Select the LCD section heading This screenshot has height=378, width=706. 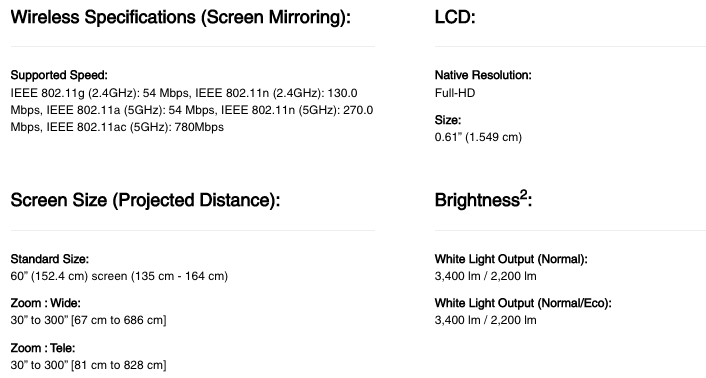(455, 18)
